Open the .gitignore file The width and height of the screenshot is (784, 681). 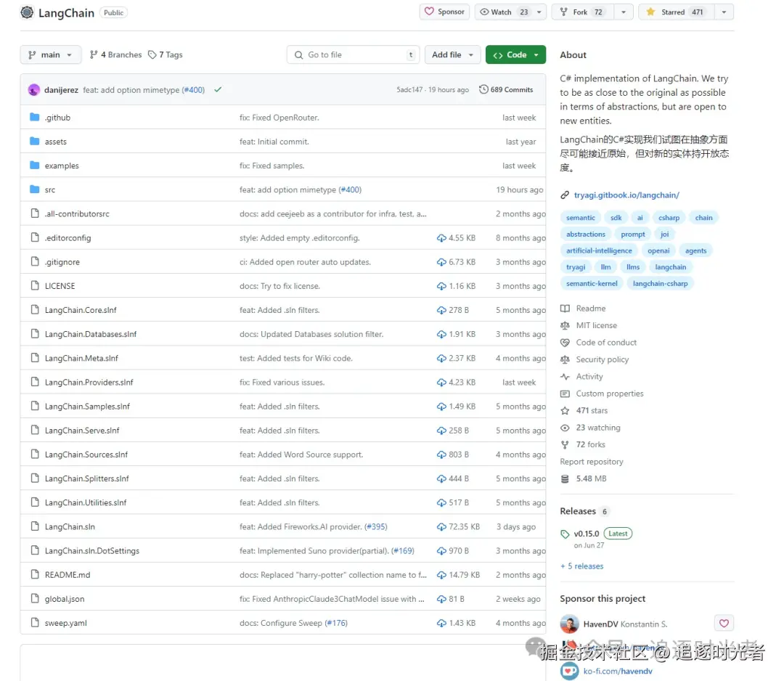click(x=62, y=261)
